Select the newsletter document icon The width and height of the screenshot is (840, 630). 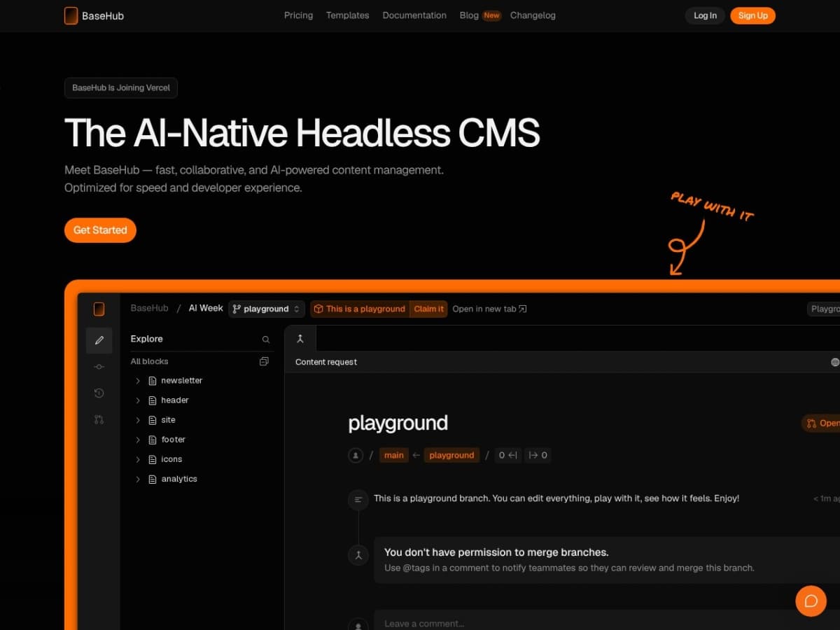pyautogui.click(x=152, y=381)
